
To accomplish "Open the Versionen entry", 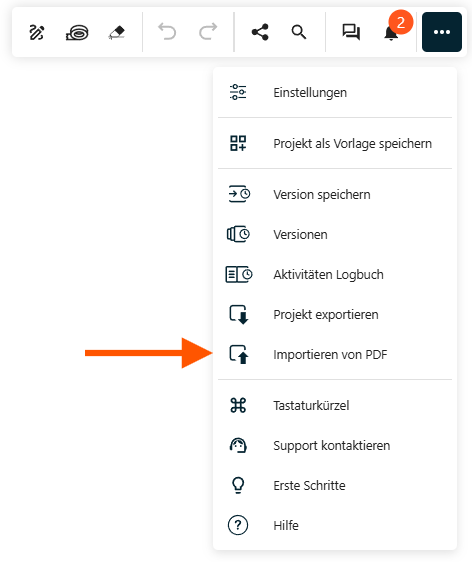I will pos(335,234).
